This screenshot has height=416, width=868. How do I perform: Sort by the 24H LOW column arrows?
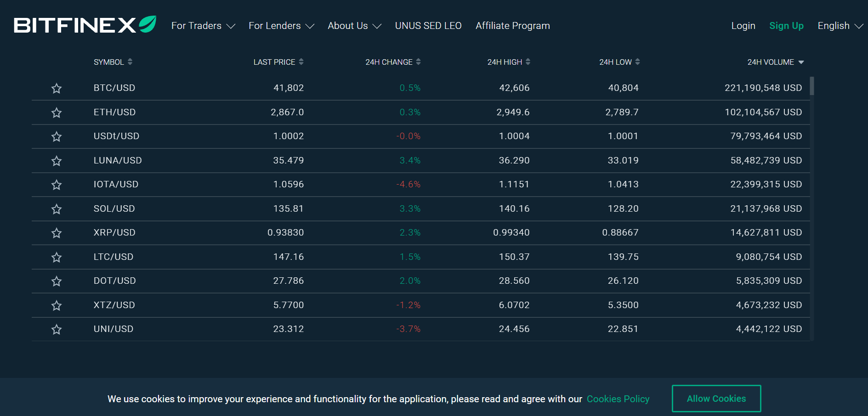(x=637, y=62)
